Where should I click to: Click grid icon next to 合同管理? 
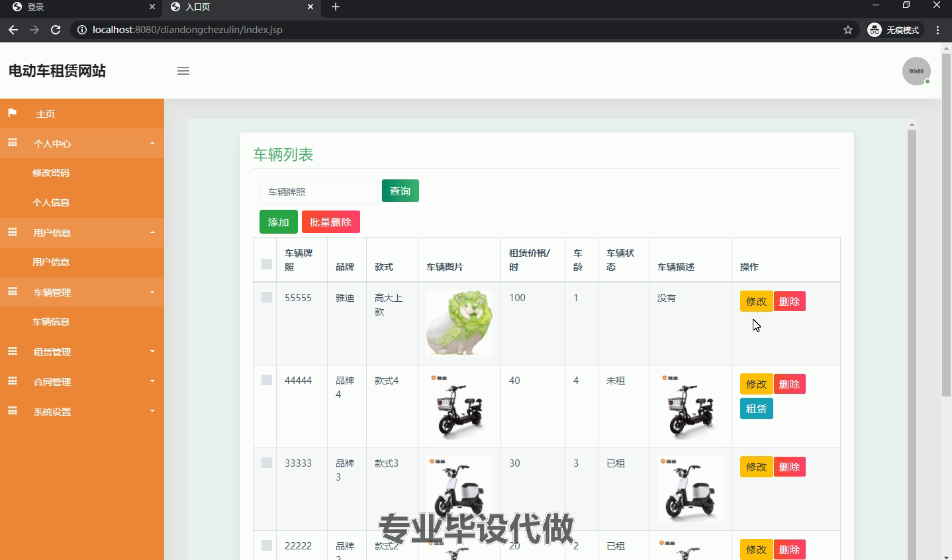click(13, 381)
